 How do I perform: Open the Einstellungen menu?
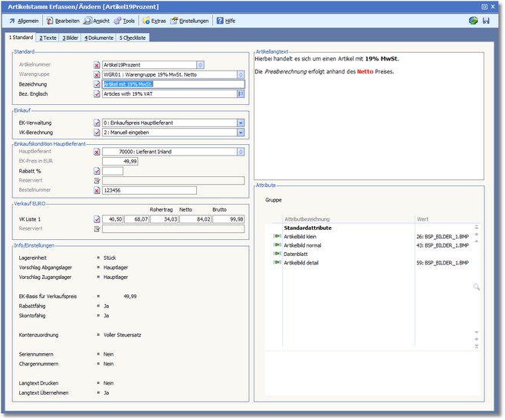click(189, 21)
